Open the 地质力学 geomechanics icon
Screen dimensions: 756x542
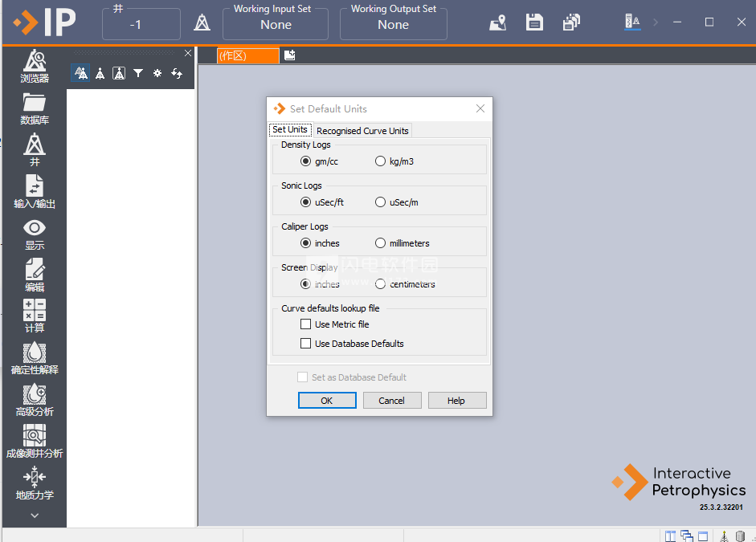point(34,483)
